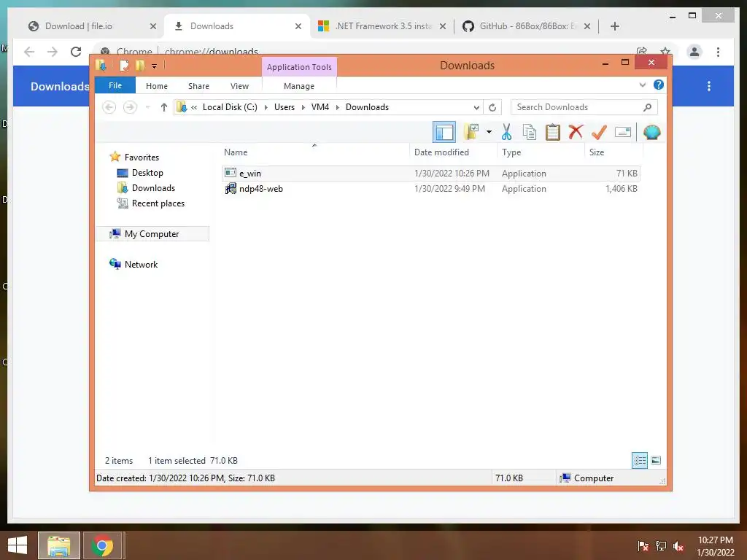Select the e_win application file

(430, 174)
